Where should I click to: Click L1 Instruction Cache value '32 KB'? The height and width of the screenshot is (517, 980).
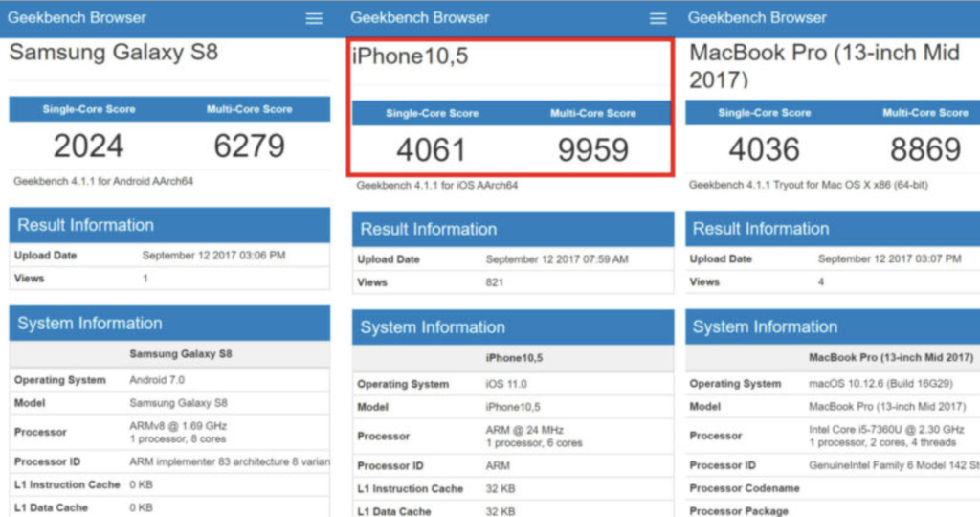point(500,489)
